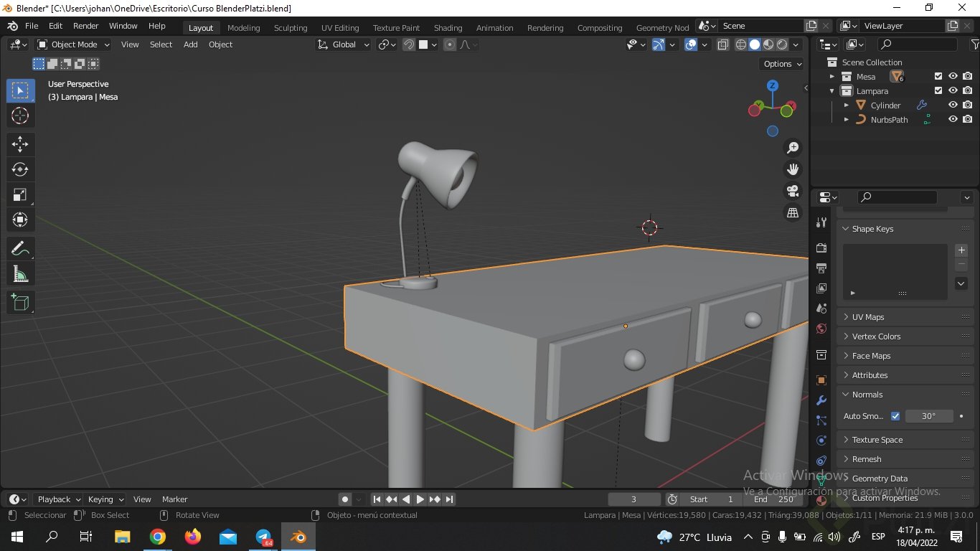The height and width of the screenshot is (551, 980).
Task: Hide the Mesa collection with eye icon
Action: pyautogui.click(x=953, y=76)
